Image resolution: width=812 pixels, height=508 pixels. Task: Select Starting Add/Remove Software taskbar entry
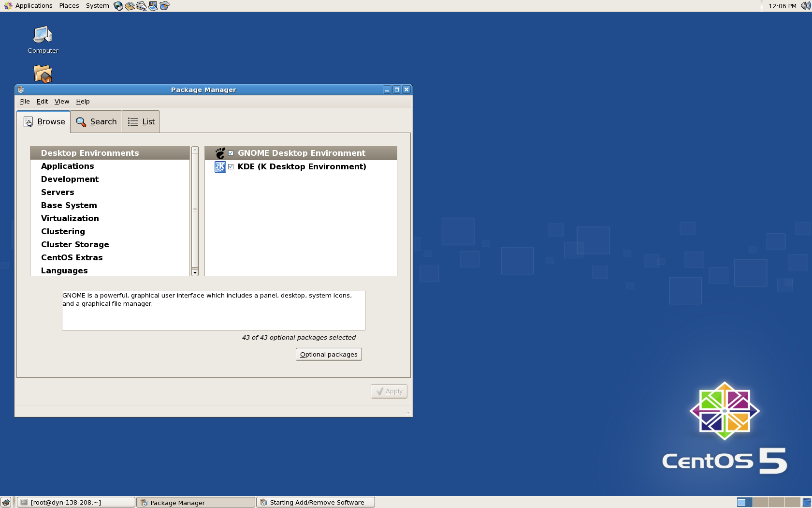[316, 502]
